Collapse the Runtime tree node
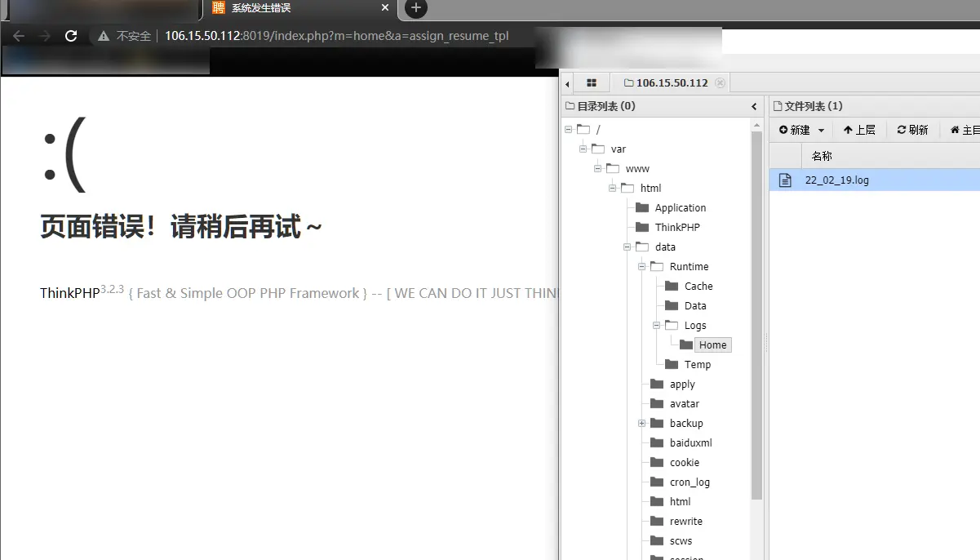 [642, 267]
